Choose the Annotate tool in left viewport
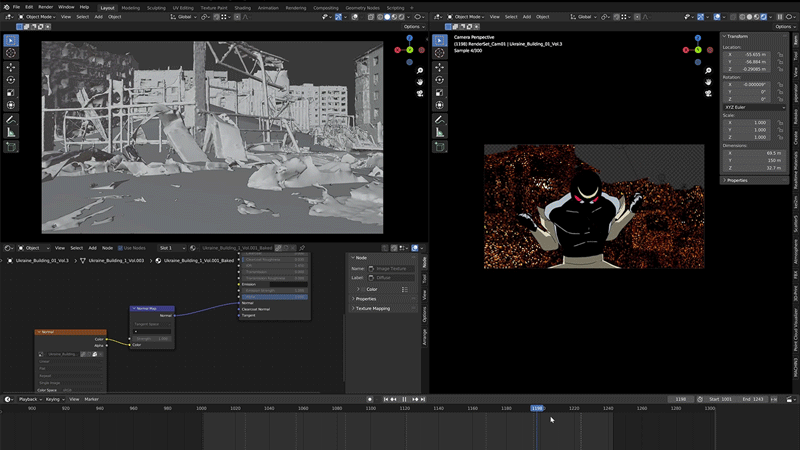The image size is (800, 450). click(11, 120)
